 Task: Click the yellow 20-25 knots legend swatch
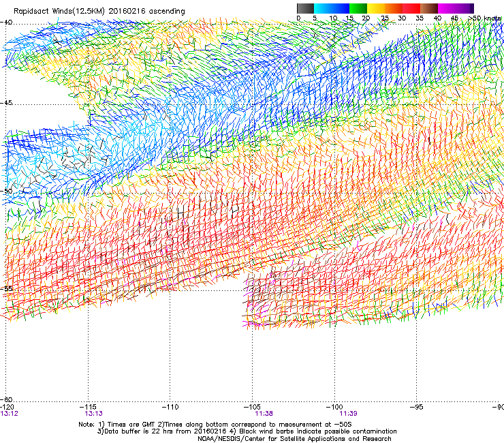(376, 8)
